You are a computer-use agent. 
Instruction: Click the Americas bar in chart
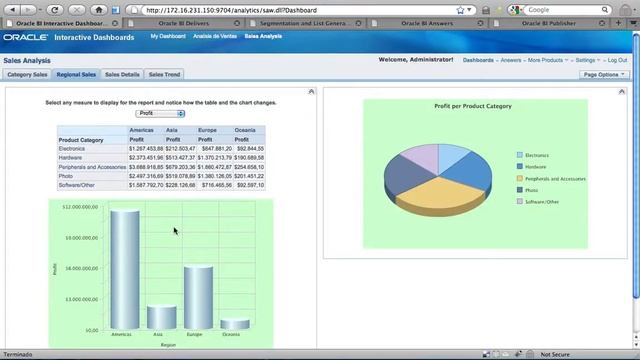tap(125, 269)
